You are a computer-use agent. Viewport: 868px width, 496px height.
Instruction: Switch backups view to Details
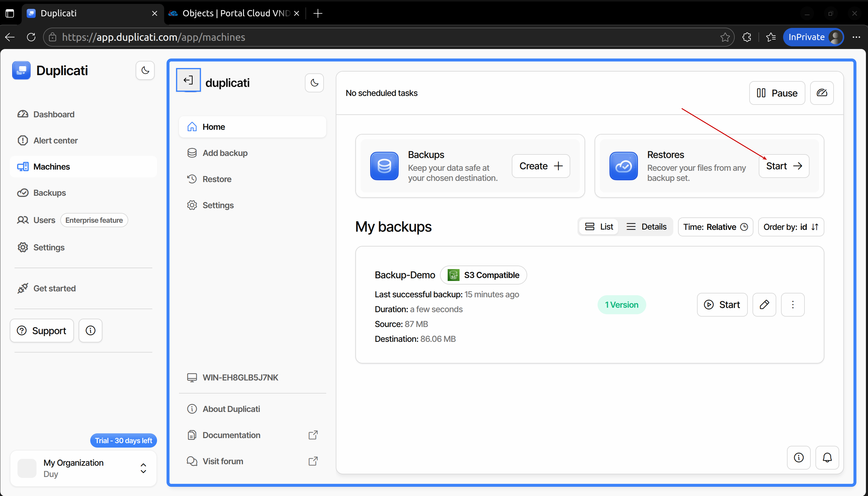[x=646, y=227]
